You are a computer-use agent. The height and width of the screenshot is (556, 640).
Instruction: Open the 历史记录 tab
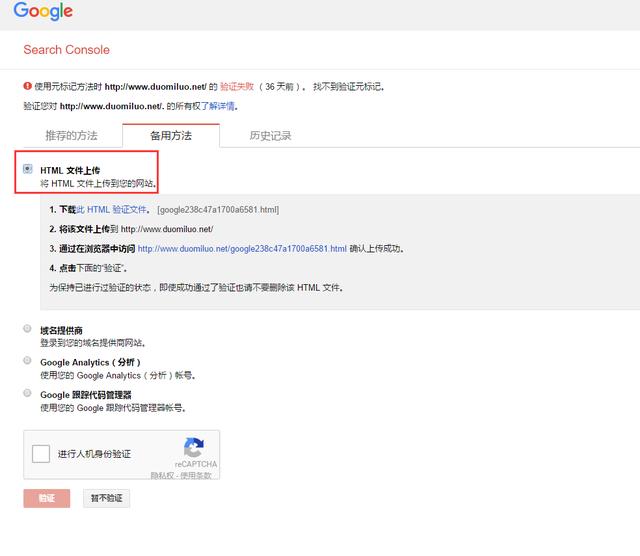270,136
